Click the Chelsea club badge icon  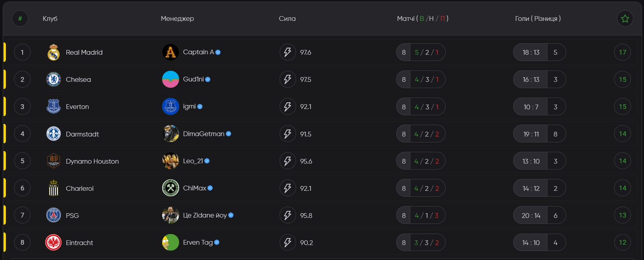[53, 79]
